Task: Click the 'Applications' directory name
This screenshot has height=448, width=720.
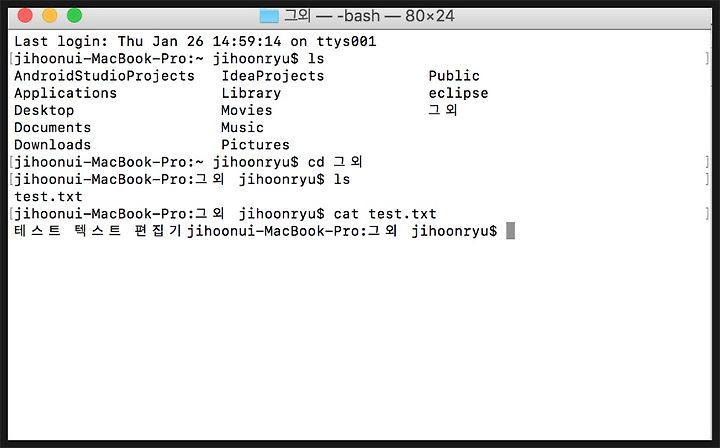Action: (65, 93)
